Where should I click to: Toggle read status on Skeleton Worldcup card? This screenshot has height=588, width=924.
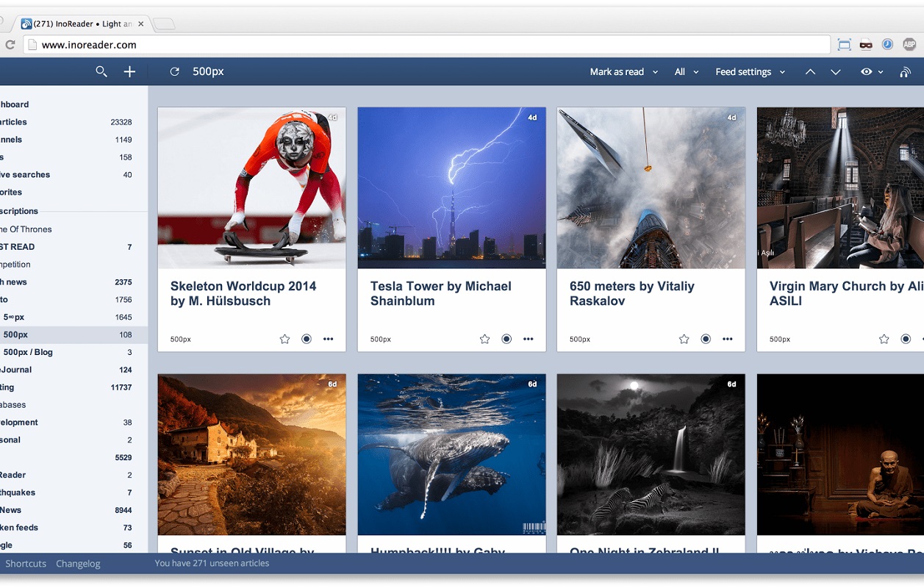(307, 339)
